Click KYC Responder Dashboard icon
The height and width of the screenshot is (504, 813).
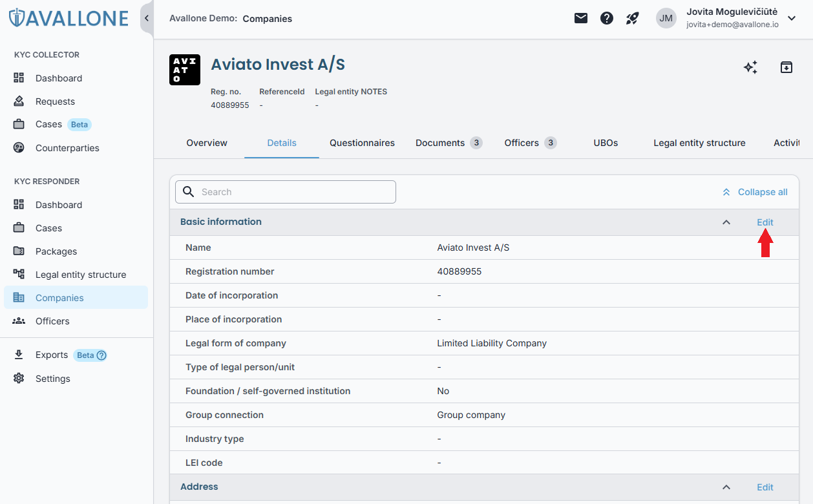[x=19, y=204]
